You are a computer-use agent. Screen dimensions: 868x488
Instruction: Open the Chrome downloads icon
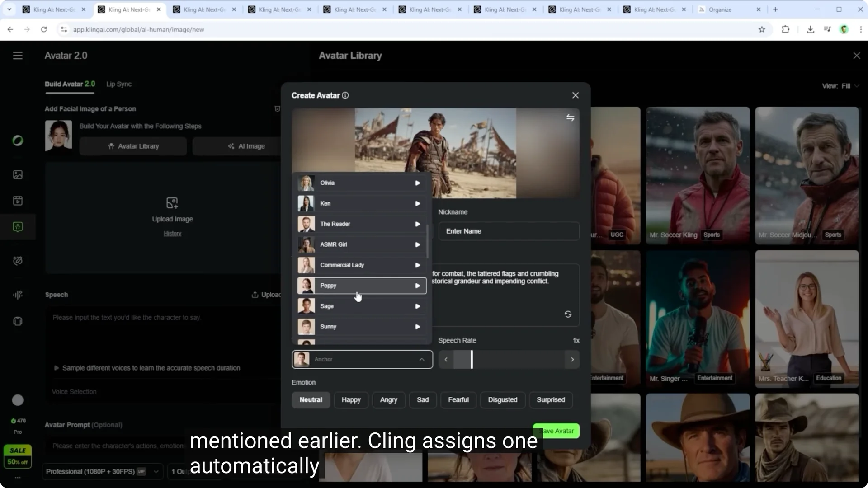pos(810,29)
